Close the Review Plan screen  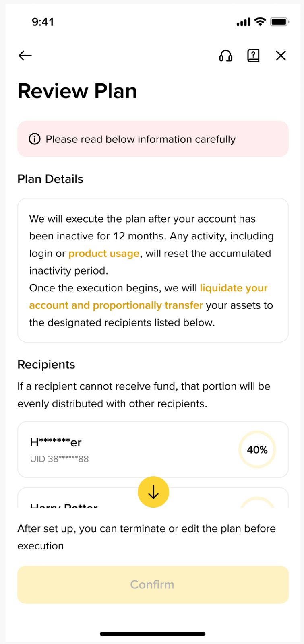[x=281, y=56]
